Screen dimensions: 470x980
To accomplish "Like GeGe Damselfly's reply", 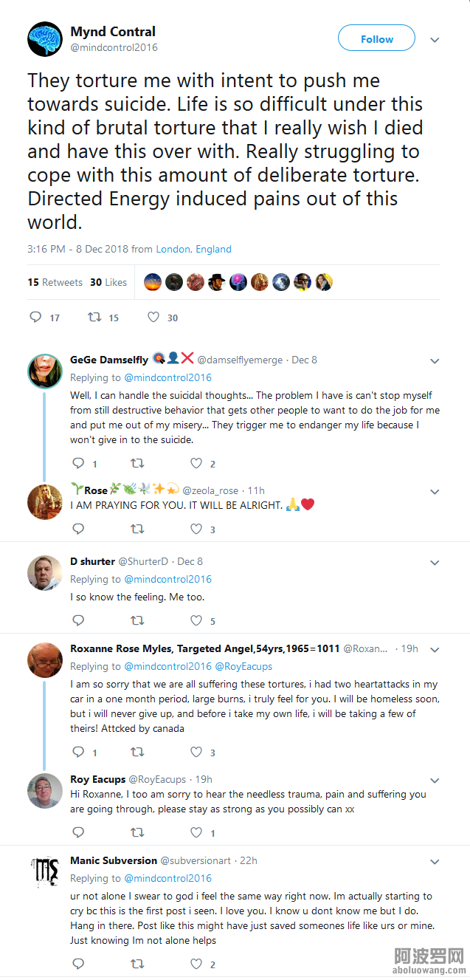I will point(196,464).
